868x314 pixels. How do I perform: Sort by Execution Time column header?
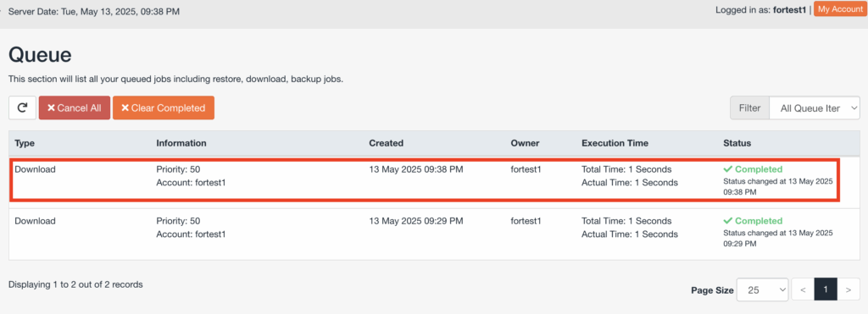pyautogui.click(x=615, y=143)
